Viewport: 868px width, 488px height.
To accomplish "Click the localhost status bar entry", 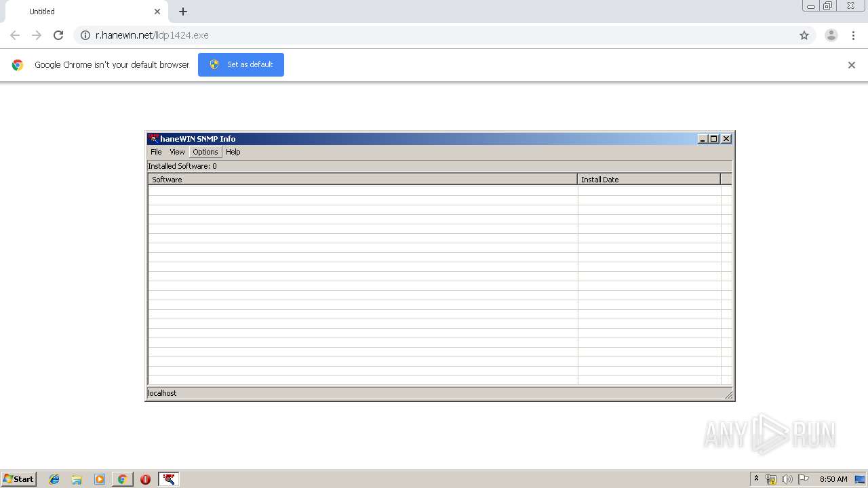I will (162, 393).
